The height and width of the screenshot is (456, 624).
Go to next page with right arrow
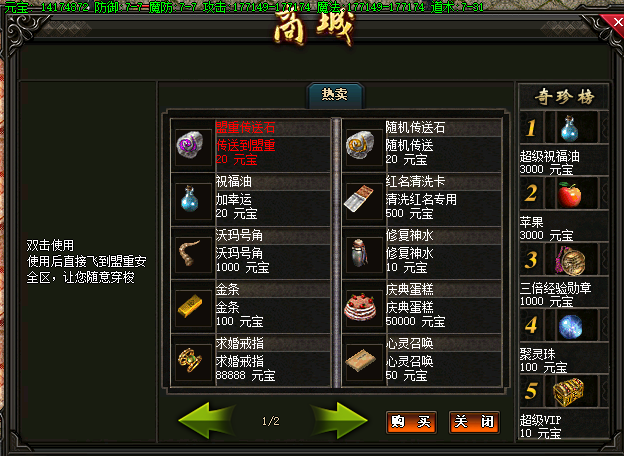click(338, 421)
